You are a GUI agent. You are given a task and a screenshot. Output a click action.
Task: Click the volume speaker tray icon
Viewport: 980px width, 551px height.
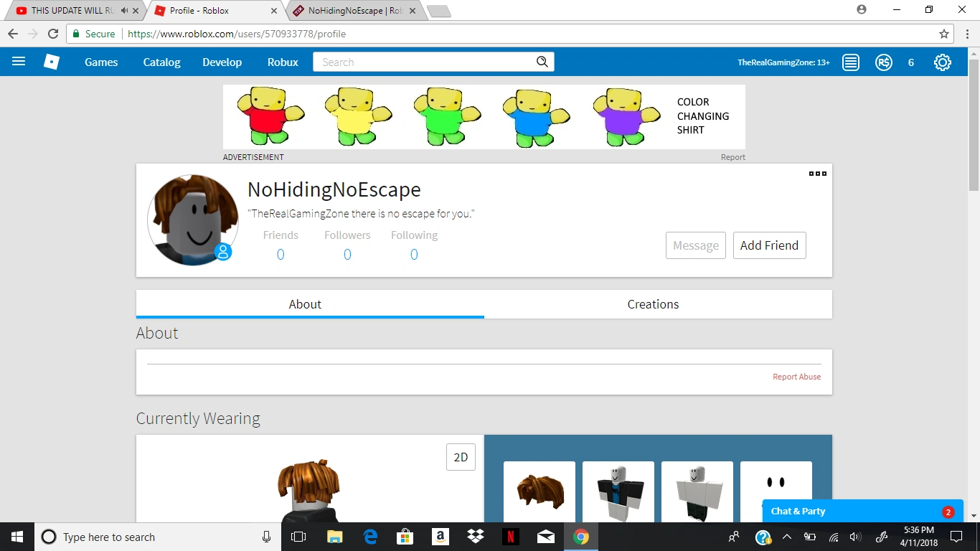click(855, 537)
